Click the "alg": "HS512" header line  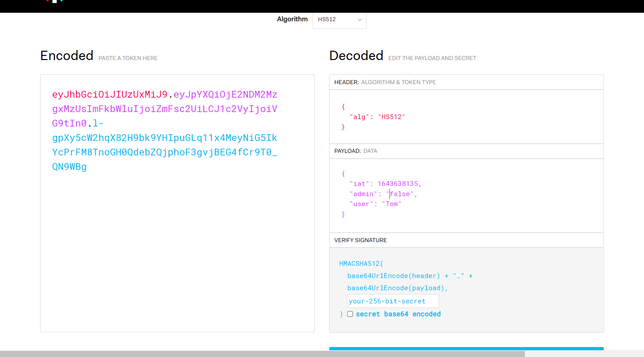[x=377, y=117]
